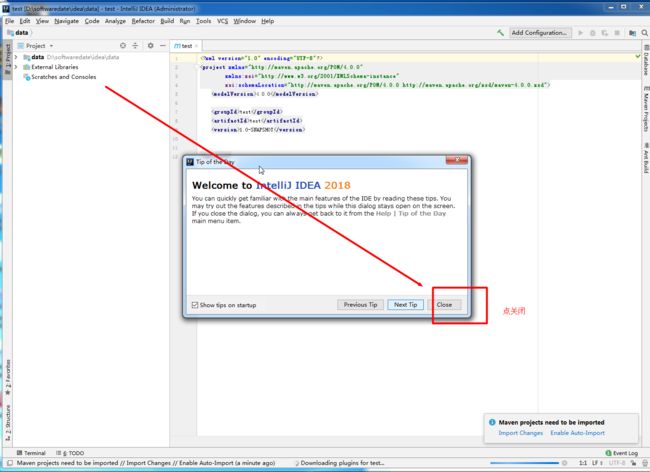Open the VCS menu
The width and height of the screenshot is (650, 472).
[222, 21]
